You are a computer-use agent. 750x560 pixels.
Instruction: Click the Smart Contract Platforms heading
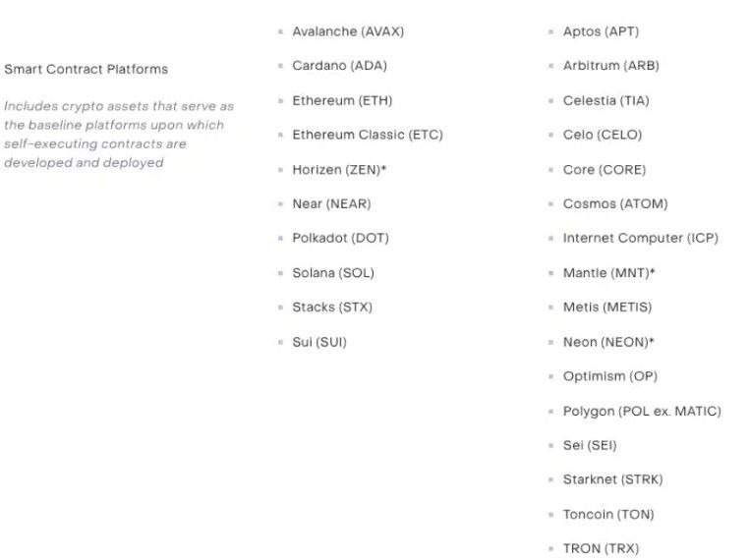87,69
